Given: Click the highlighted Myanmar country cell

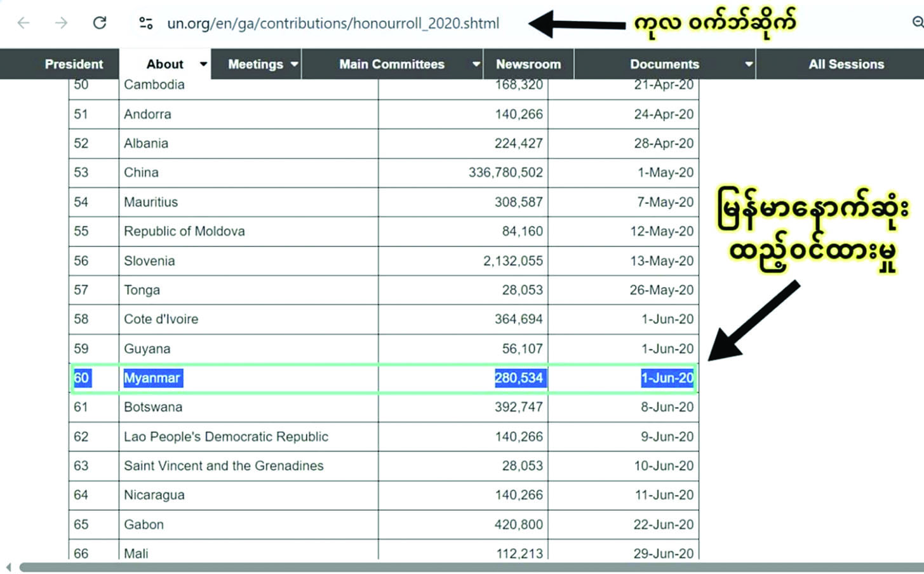Looking at the screenshot, I should [153, 378].
